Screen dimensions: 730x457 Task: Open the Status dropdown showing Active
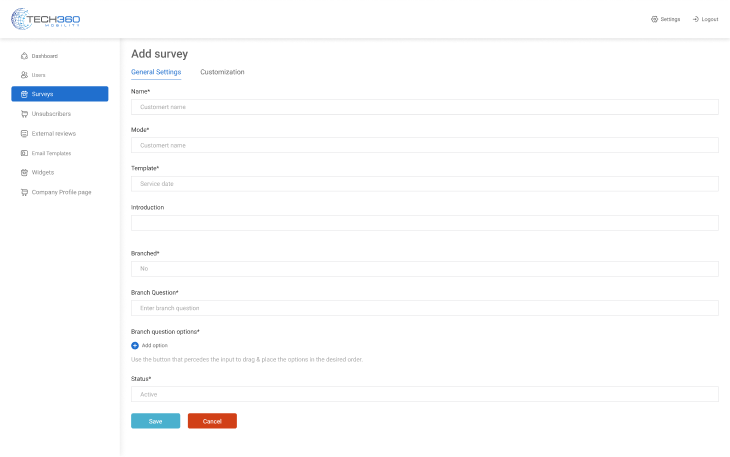(x=425, y=394)
